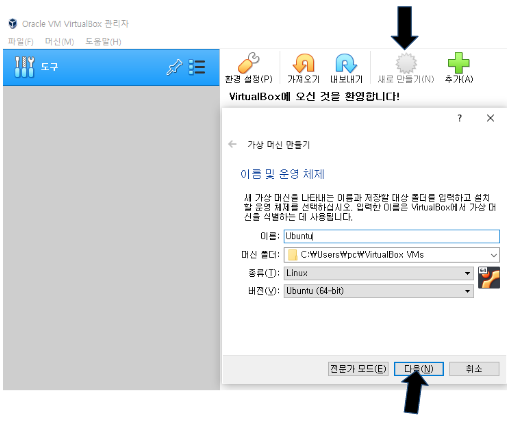Open the Version Ubuntu (64-bit) dropdown
The image size is (507, 429).
pos(379,291)
